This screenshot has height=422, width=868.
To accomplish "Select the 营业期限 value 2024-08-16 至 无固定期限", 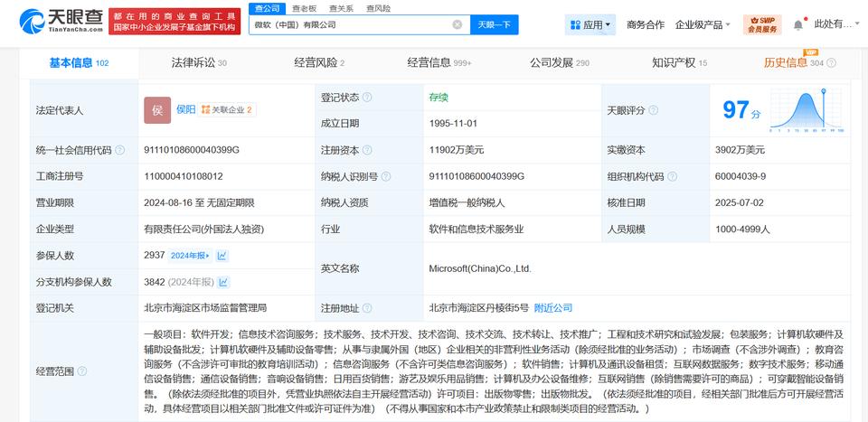I will [199, 203].
